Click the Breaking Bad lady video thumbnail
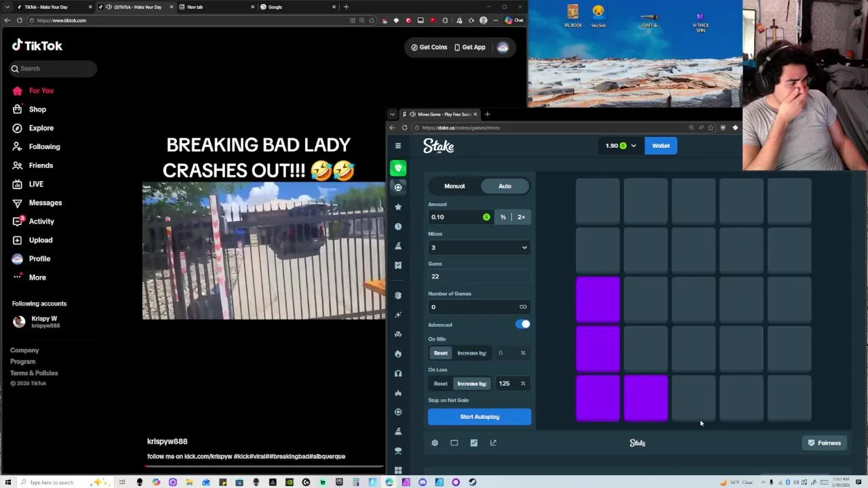Image resolution: width=868 pixels, height=488 pixels. [x=264, y=251]
